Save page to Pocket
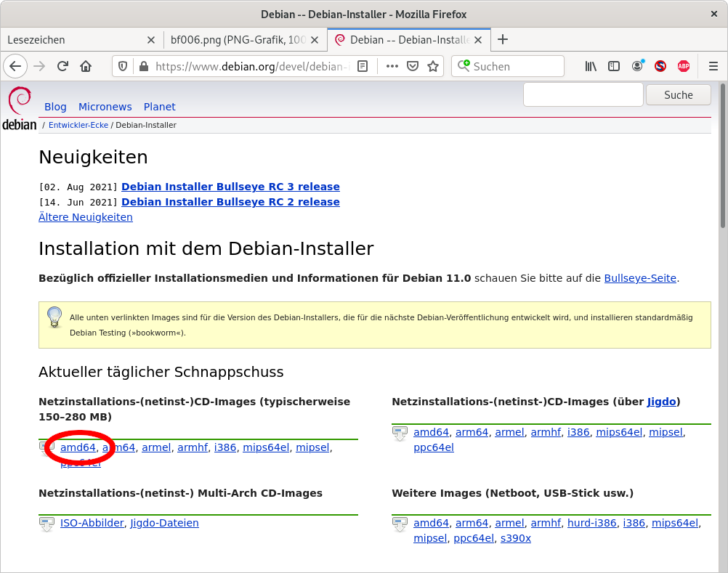The image size is (728, 573). coord(413,66)
